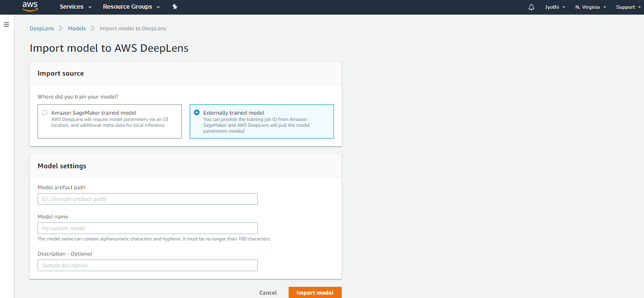
Task: Open the notifications bell
Action: 531,7
